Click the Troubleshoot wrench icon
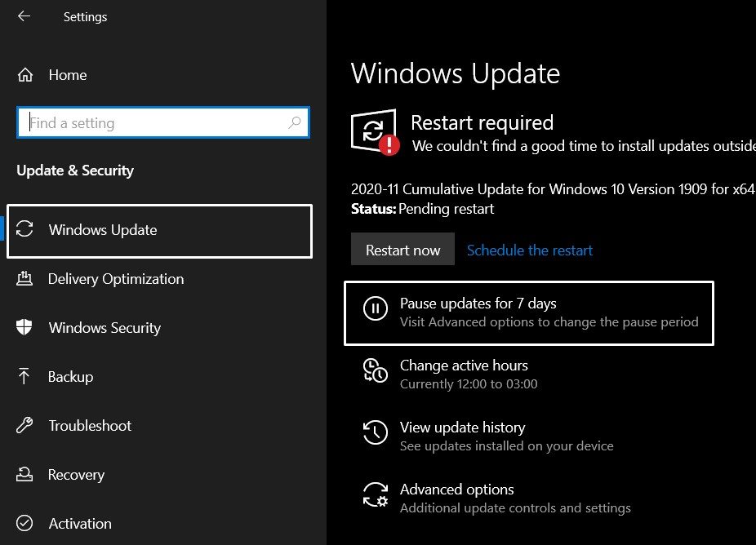This screenshot has height=545, width=756. click(x=24, y=425)
